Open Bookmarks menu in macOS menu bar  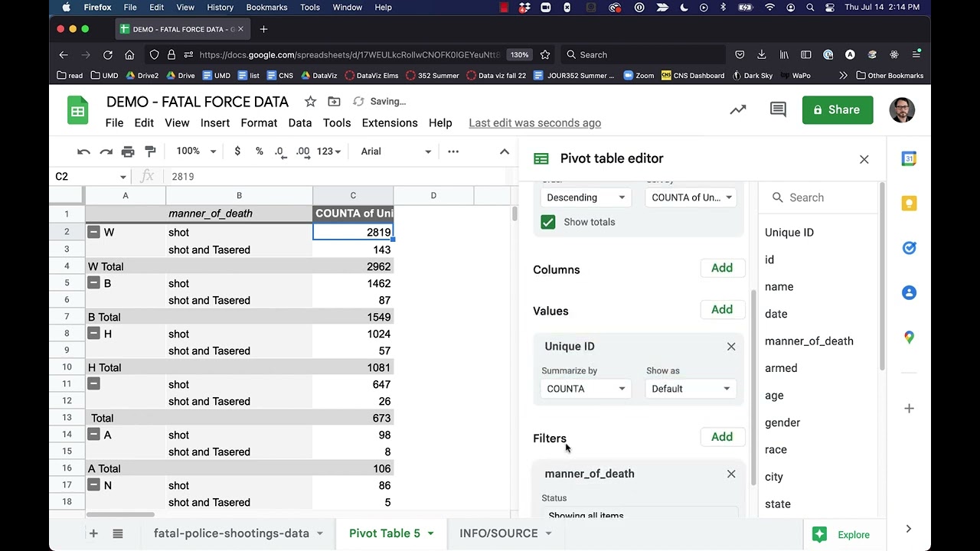pyautogui.click(x=266, y=8)
